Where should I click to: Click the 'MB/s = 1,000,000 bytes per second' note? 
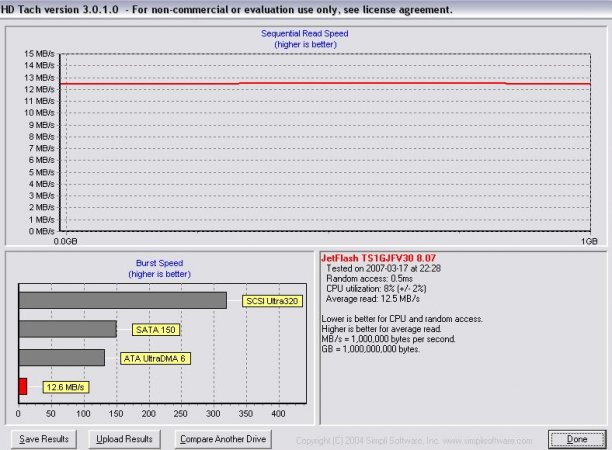[x=388, y=339]
